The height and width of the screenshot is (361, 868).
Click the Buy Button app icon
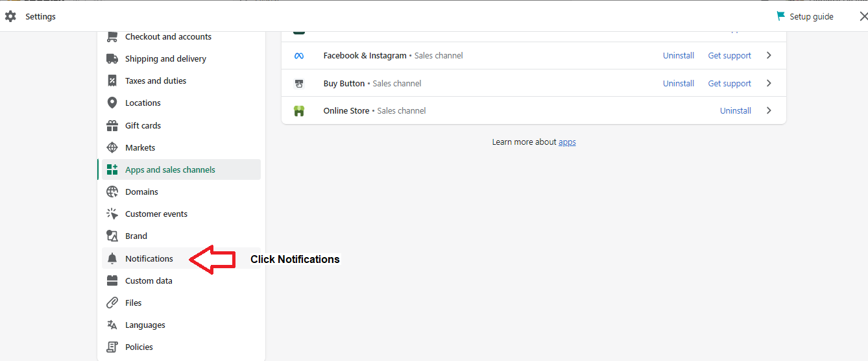point(299,83)
